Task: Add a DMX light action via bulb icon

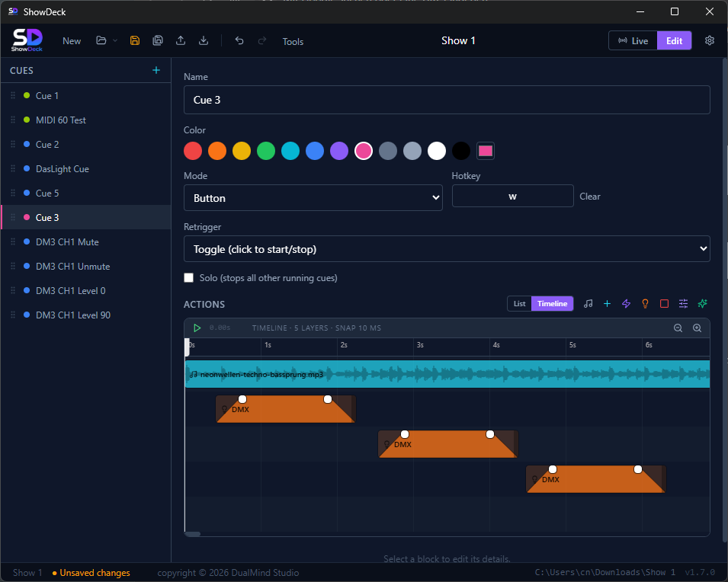Action: [646, 303]
